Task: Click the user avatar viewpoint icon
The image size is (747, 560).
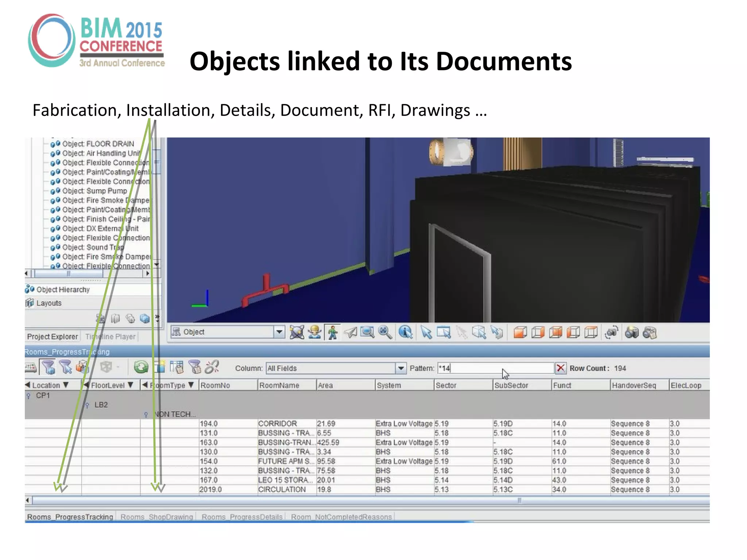Action: 314,332
